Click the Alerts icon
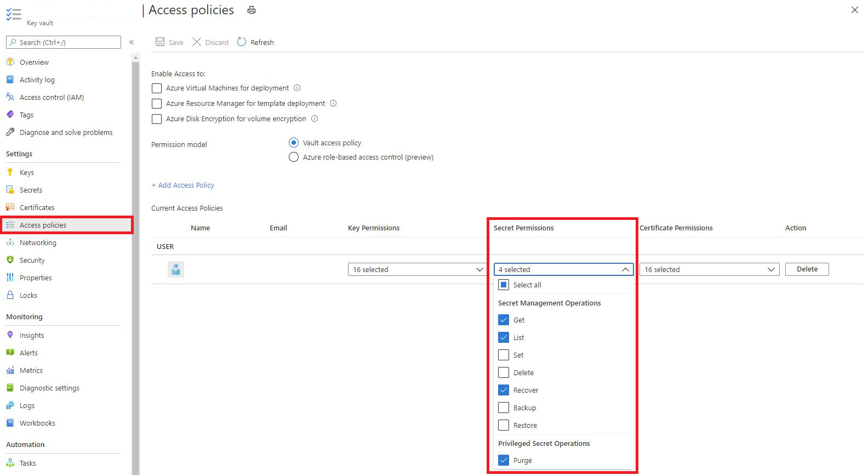Screen dimensions: 868x475 point(10,353)
